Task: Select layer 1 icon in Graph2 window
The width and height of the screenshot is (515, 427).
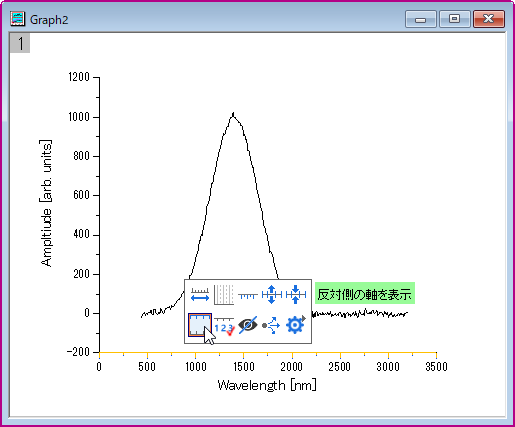Action: click(x=20, y=43)
